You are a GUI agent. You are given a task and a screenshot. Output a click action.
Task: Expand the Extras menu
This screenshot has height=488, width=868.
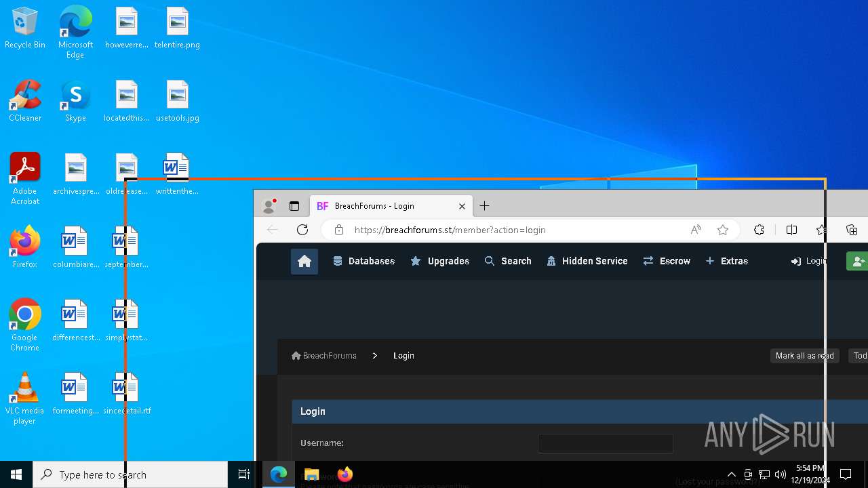727,261
